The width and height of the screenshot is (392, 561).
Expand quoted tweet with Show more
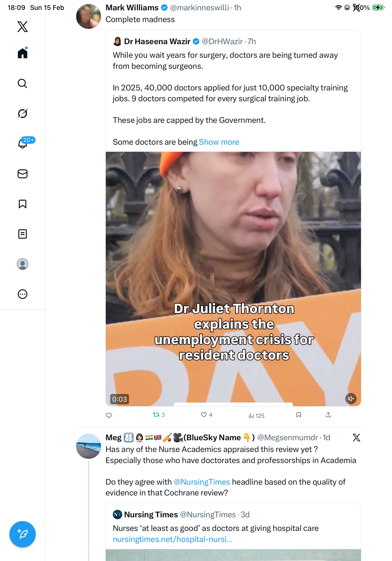pos(219,142)
